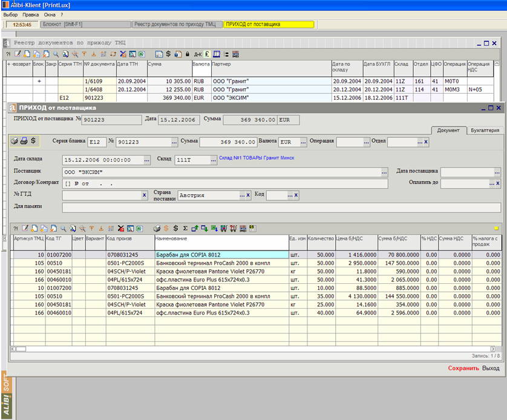Image resolution: width=507 pixels, height=420 pixels.
Task: Click copy document icon in registry toolbar
Action: click(36, 54)
